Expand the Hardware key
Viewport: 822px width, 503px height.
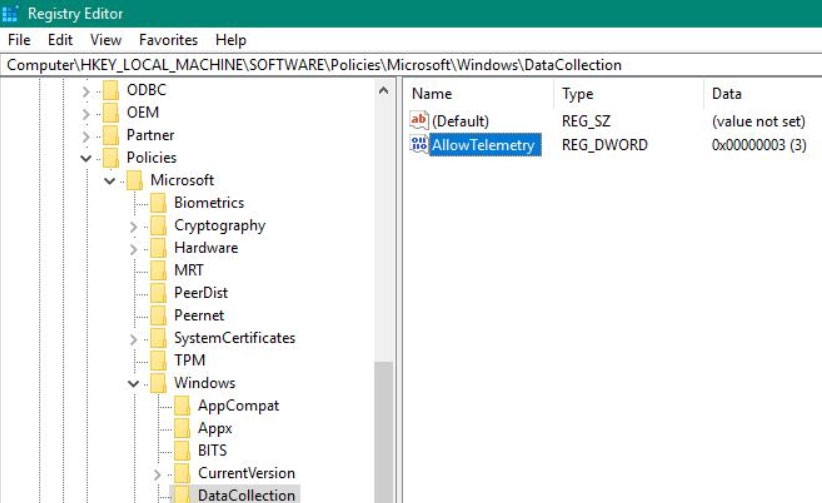coord(133,249)
